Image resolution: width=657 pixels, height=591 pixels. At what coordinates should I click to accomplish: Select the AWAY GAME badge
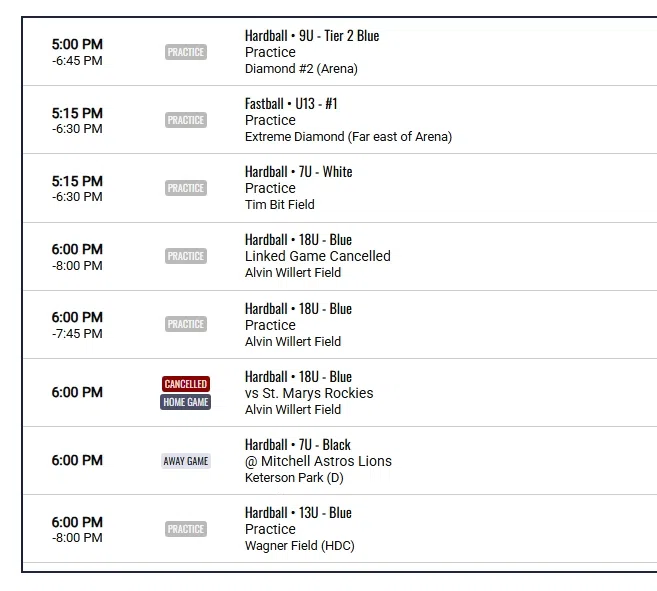186,461
